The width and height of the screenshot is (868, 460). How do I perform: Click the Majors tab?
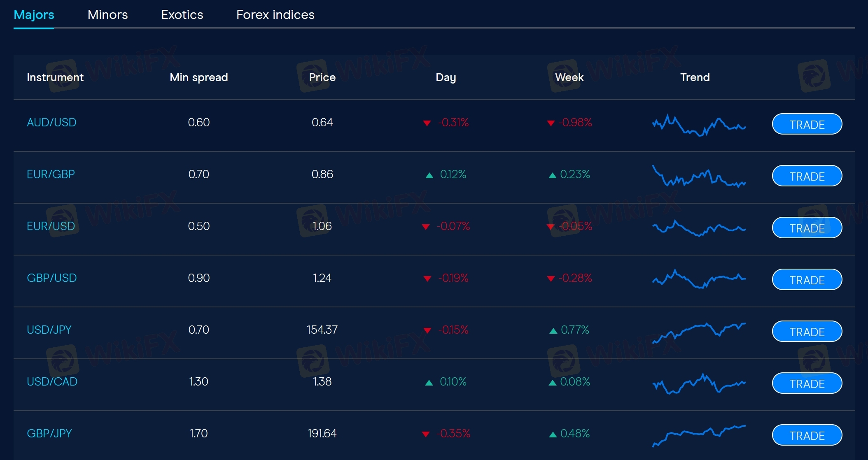[x=34, y=15]
